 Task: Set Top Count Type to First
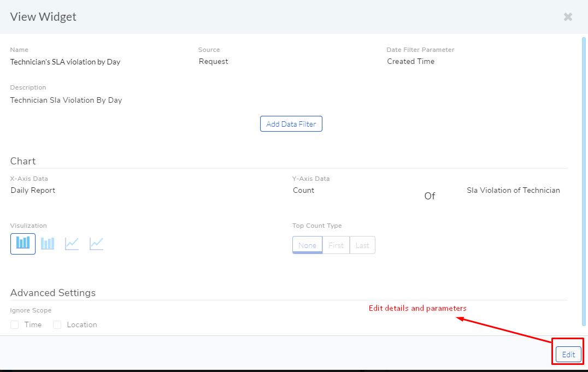[336, 245]
